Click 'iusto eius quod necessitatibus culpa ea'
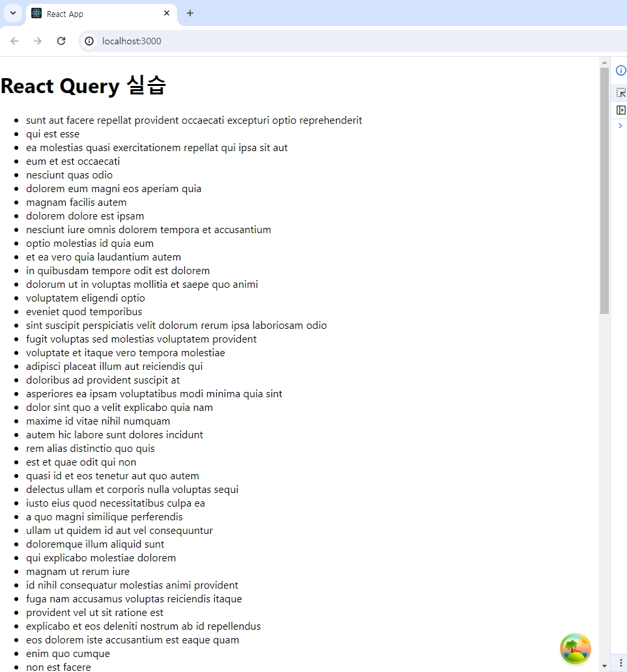 click(116, 503)
